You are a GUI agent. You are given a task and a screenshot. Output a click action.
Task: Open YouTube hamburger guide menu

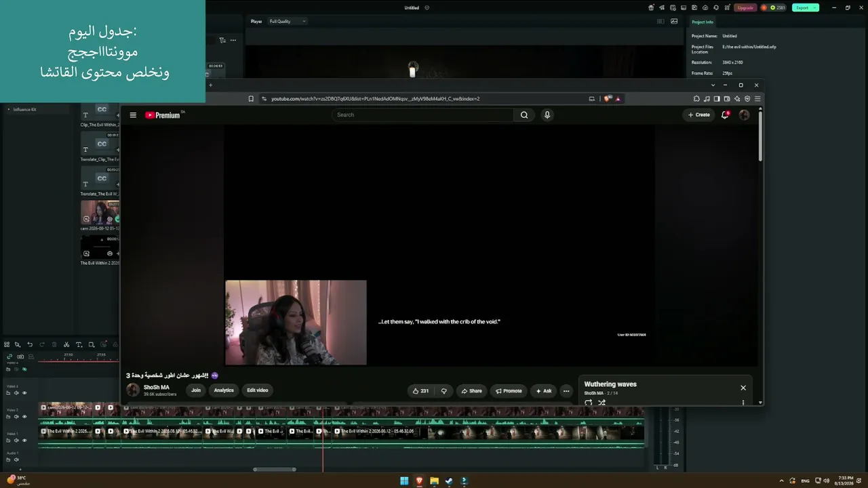[x=133, y=115]
